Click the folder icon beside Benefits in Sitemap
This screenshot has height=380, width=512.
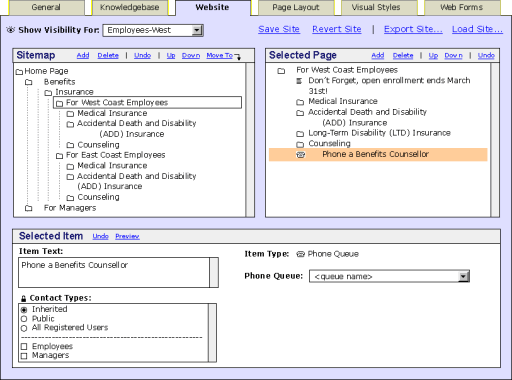coord(29,82)
